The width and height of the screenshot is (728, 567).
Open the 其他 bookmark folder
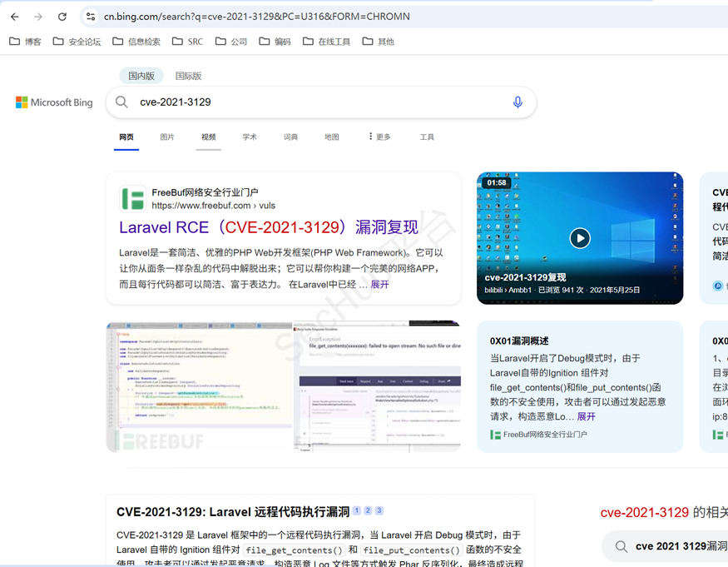[x=379, y=42]
